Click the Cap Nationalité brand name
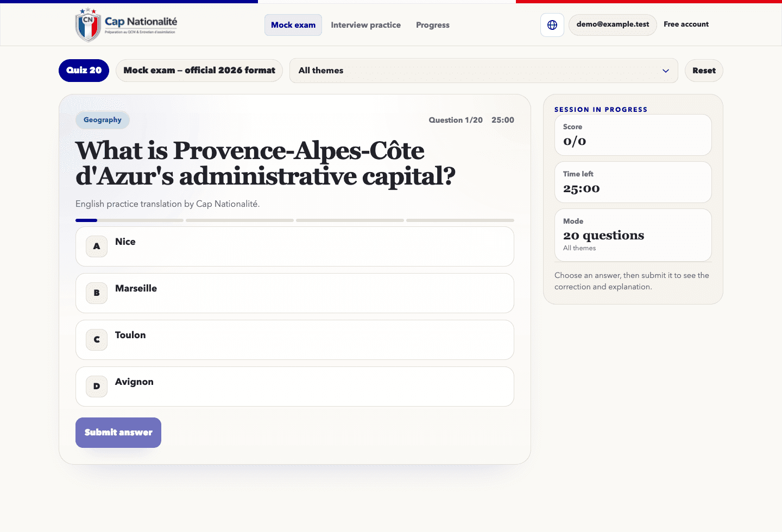Image resolution: width=782 pixels, height=532 pixels. pos(141,22)
